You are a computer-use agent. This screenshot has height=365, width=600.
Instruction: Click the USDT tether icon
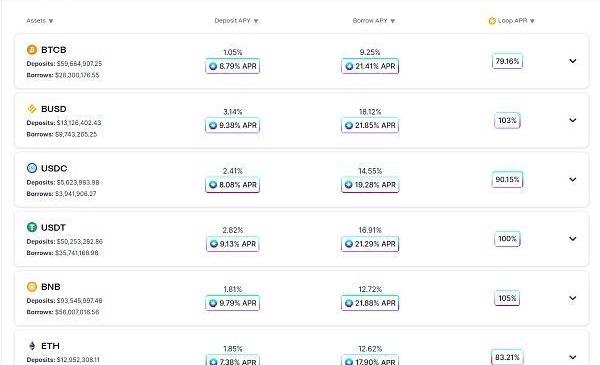click(x=32, y=227)
